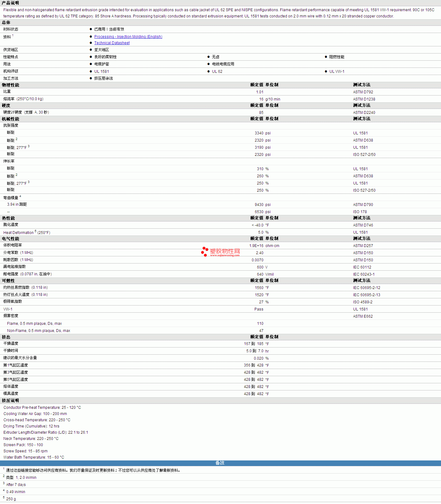Select the 9430 psi flexural modulus value

click(263, 205)
